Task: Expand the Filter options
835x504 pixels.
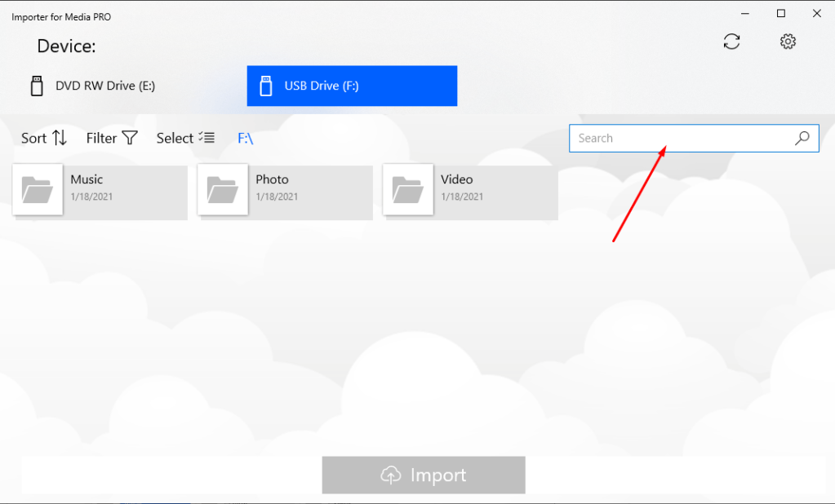Action: (x=102, y=138)
